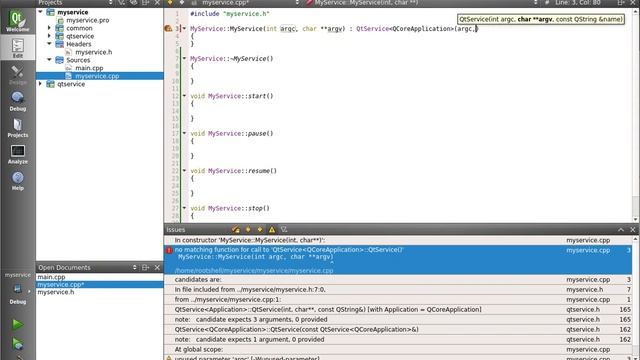Viewport: 640px width, 360px height.
Task: Fold the resume() function at line 22
Action: coord(184,171)
